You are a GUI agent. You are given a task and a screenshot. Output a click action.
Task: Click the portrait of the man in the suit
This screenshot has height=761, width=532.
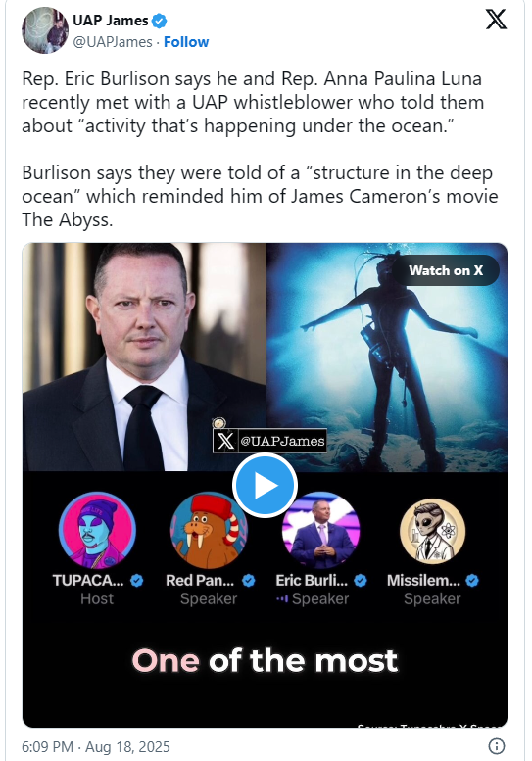click(x=144, y=357)
